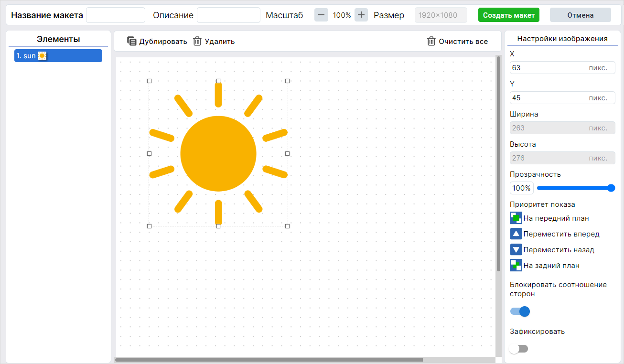Screen dimensions: 624x364
Task: Enable the Зафиксировать toggle
Action: coord(519,349)
